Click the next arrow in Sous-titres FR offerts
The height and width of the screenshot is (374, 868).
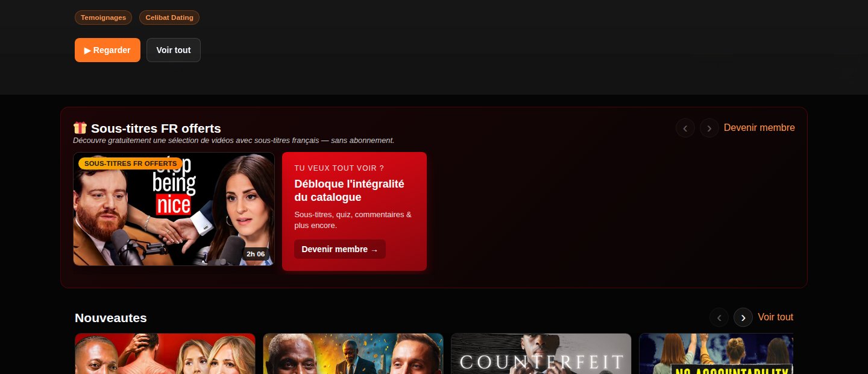709,128
